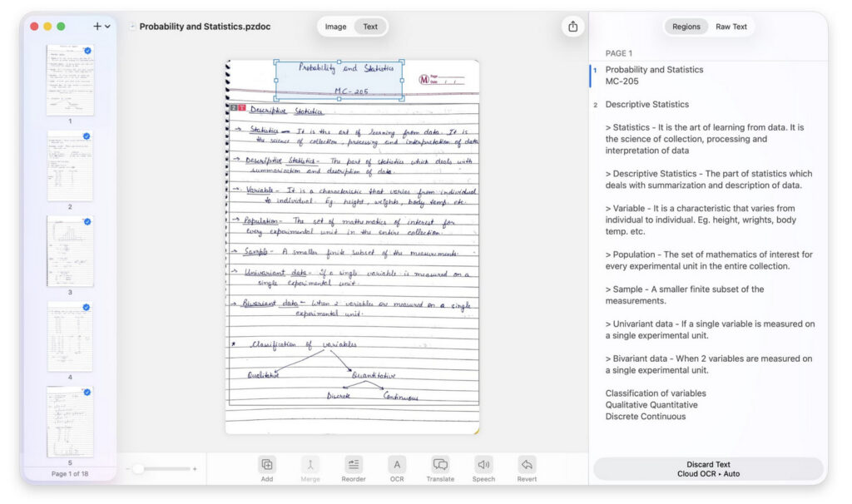The height and width of the screenshot is (504, 852).
Task: Open the Cloud OCR Auto options
Action: [x=708, y=474]
